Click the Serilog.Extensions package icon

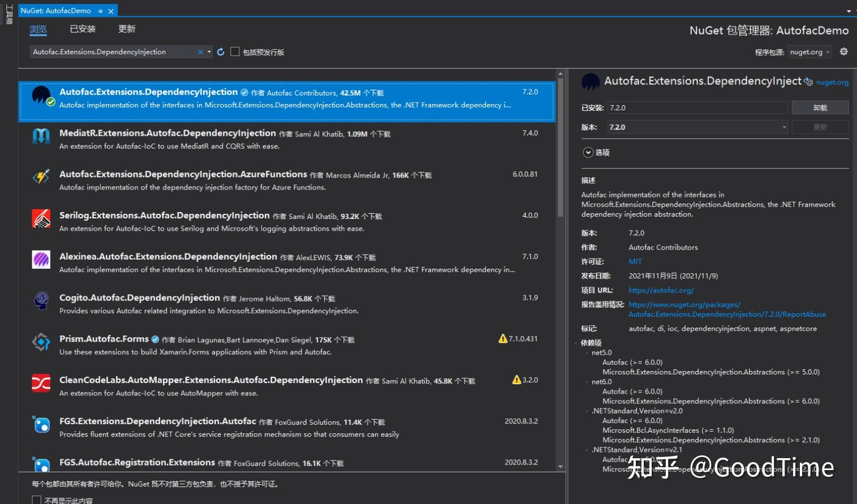pos(40,218)
